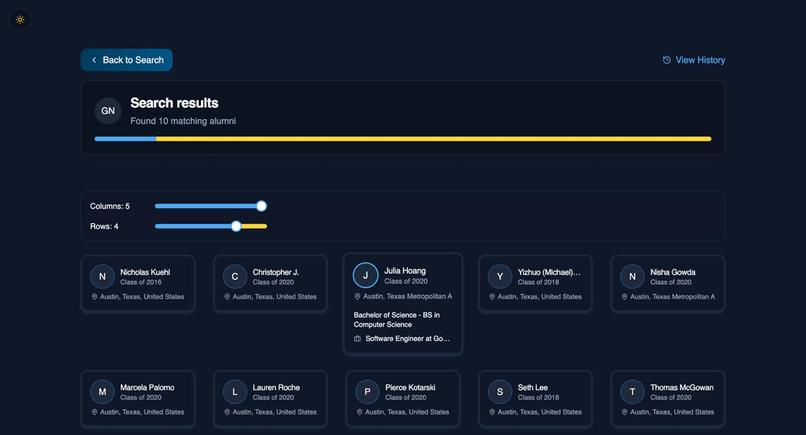Click the M avatar for Marcela Palomo
The height and width of the screenshot is (435, 806).
tap(102, 392)
